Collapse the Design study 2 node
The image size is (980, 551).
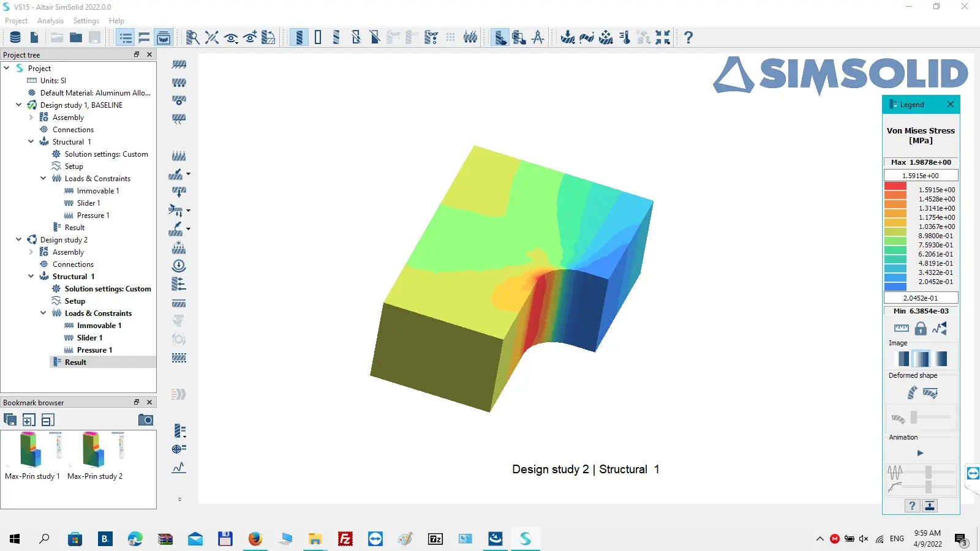click(19, 239)
